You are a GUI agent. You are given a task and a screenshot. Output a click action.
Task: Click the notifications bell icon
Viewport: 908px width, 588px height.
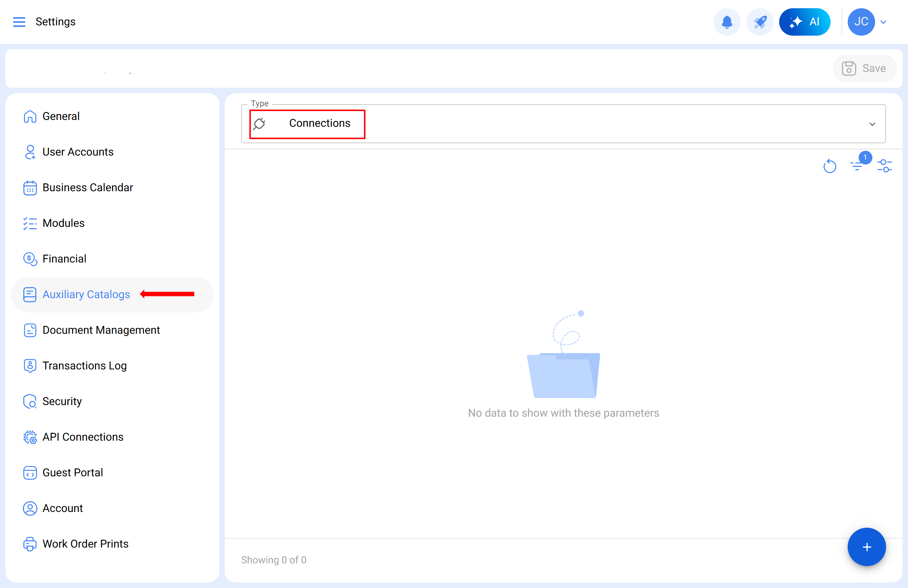click(727, 22)
